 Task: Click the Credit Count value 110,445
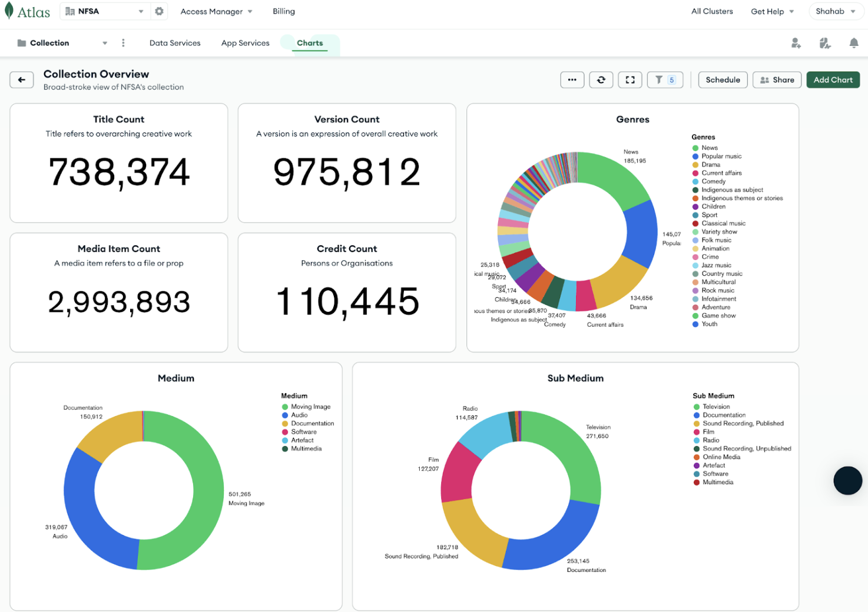(347, 302)
